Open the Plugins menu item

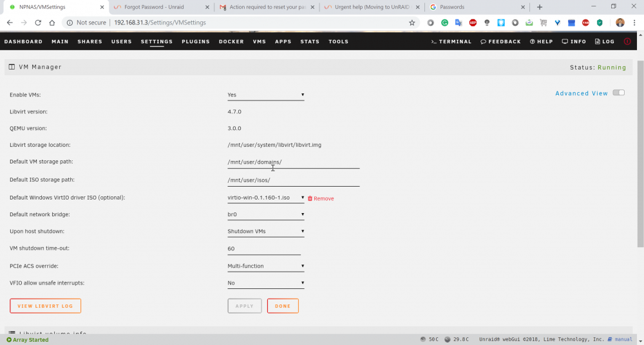pyautogui.click(x=196, y=41)
